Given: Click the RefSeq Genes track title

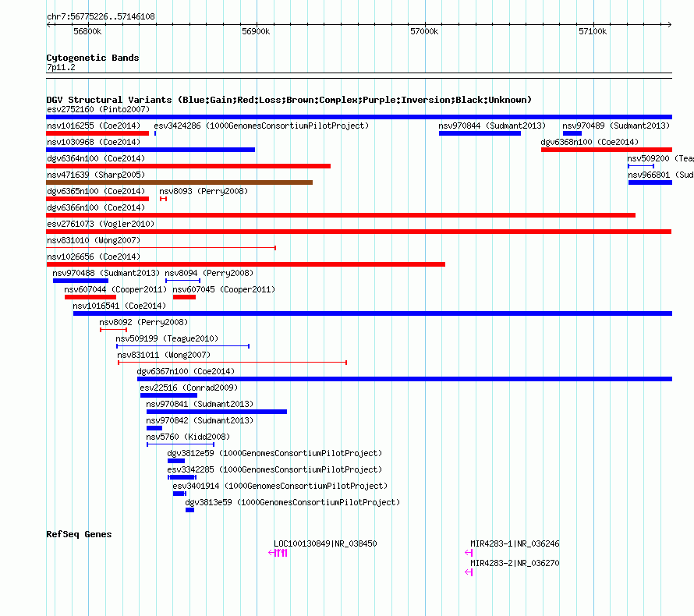Looking at the screenshot, I should point(79,534).
